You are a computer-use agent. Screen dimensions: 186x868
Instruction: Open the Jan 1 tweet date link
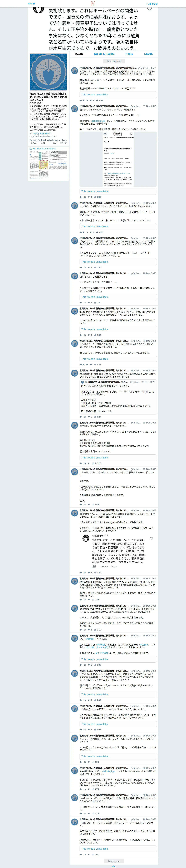click(154, 68)
